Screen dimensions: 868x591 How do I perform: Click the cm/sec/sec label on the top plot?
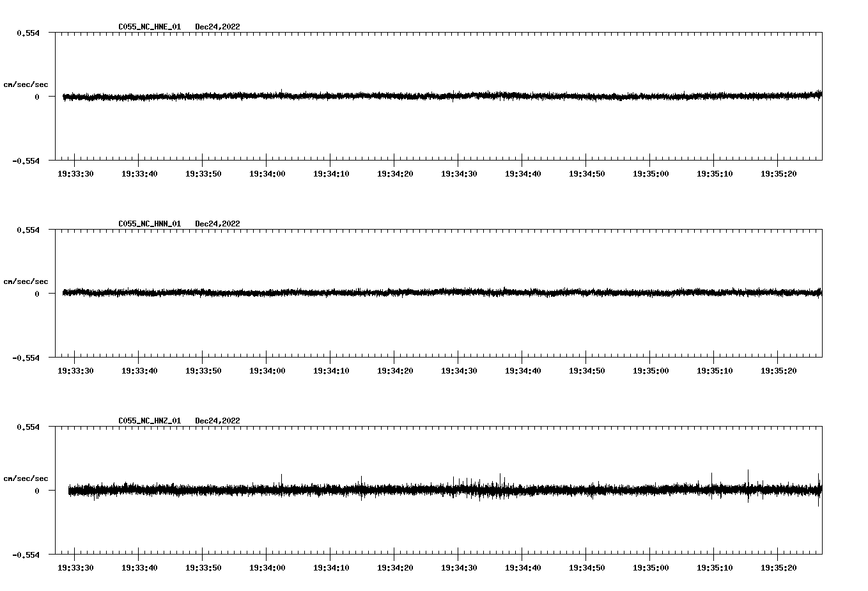click(27, 84)
